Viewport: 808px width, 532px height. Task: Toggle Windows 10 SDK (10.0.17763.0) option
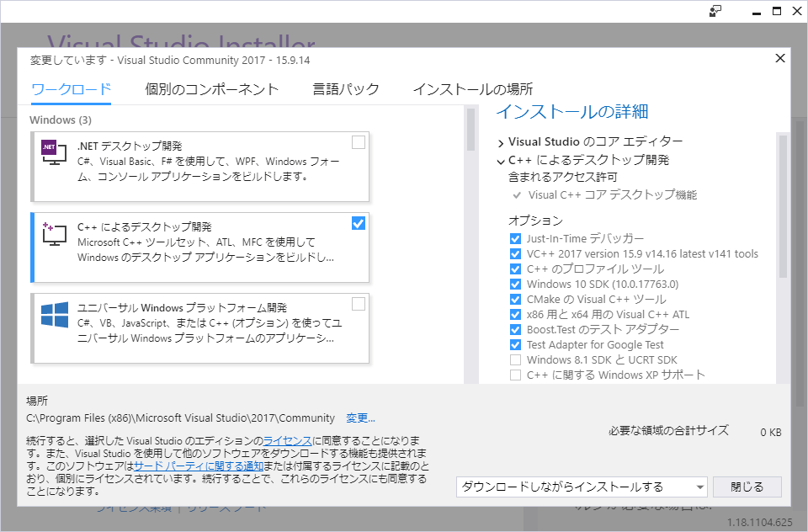pos(515,284)
